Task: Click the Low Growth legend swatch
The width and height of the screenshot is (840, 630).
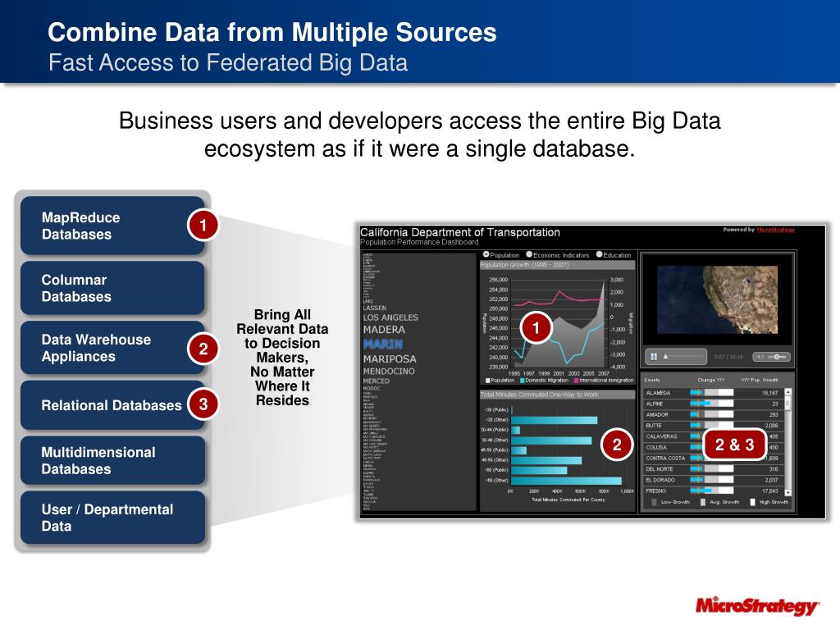Action: (654, 502)
